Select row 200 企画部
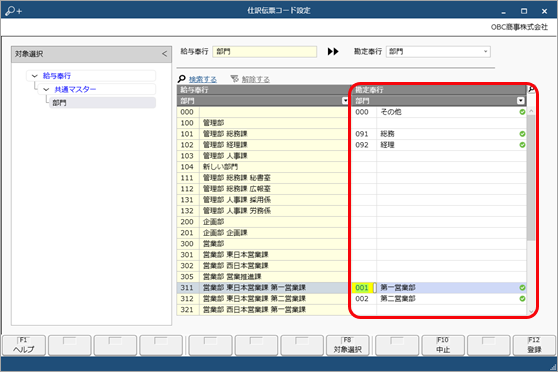558x372 pixels. pos(264,222)
